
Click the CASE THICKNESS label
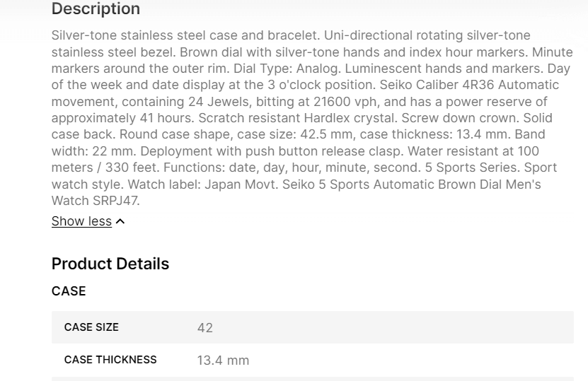(x=110, y=360)
